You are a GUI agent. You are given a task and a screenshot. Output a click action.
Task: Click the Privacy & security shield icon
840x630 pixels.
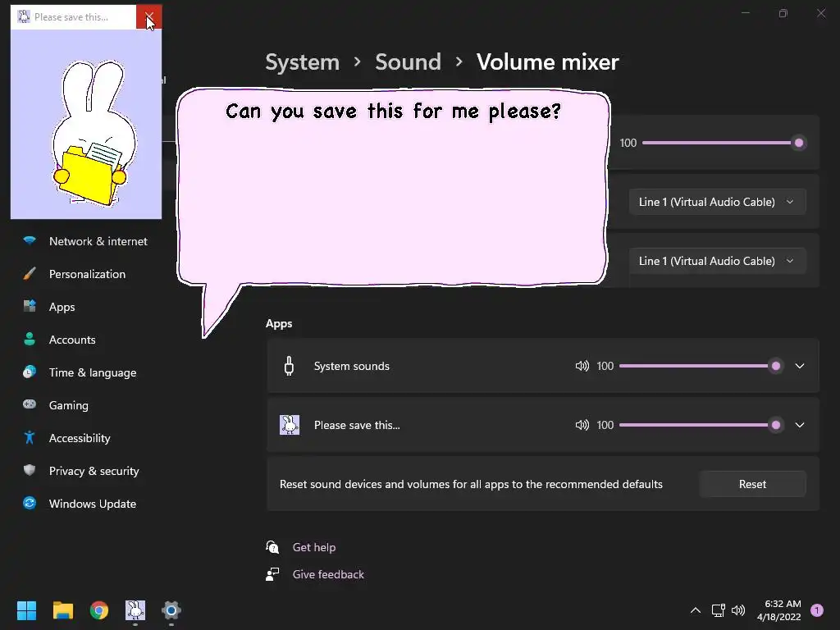30,470
